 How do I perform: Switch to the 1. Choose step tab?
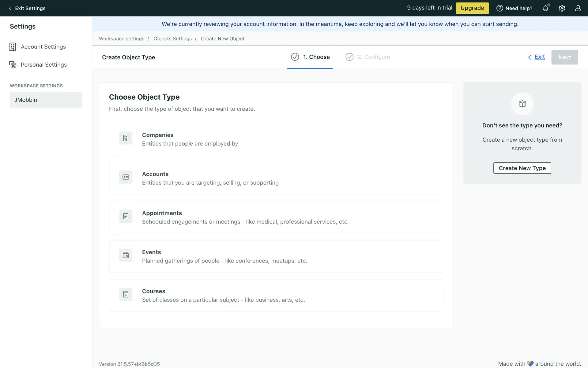(x=310, y=57)
